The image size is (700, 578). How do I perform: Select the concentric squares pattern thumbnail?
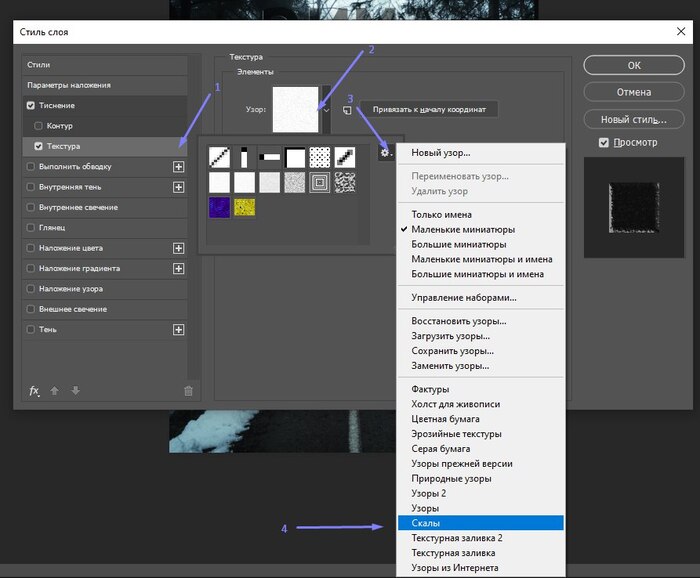[x=321, y=182]
